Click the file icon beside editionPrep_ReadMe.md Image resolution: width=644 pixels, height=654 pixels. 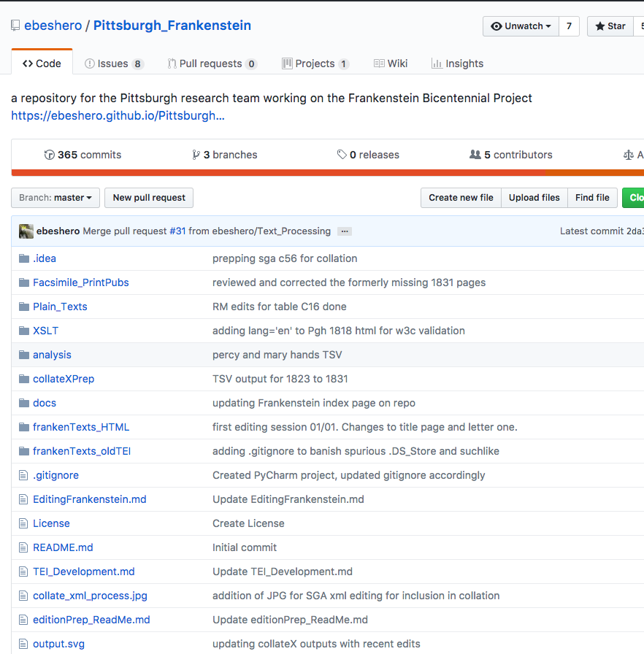(x=23, y=620)
